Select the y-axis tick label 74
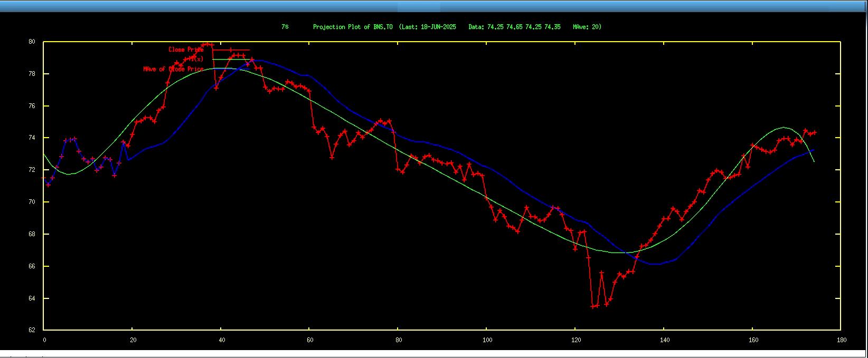This screenshot has height=358, width=868. (x=32, y=138)
